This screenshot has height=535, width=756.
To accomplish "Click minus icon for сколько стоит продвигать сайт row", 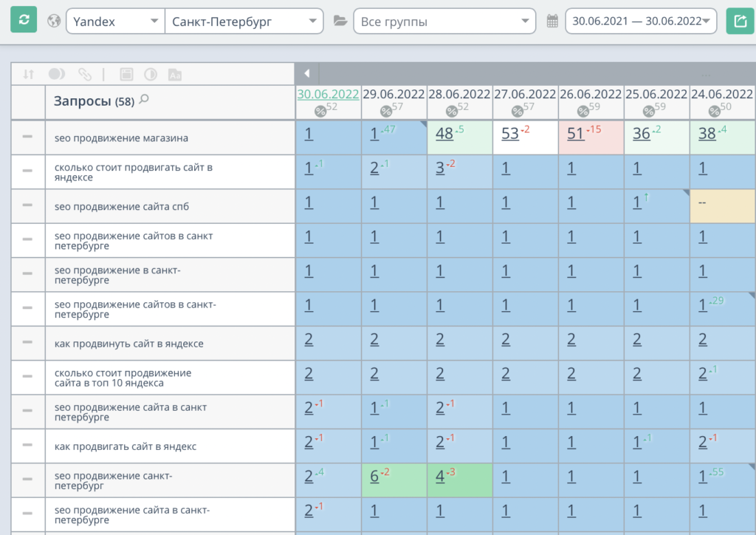I will tap(27, 171).
